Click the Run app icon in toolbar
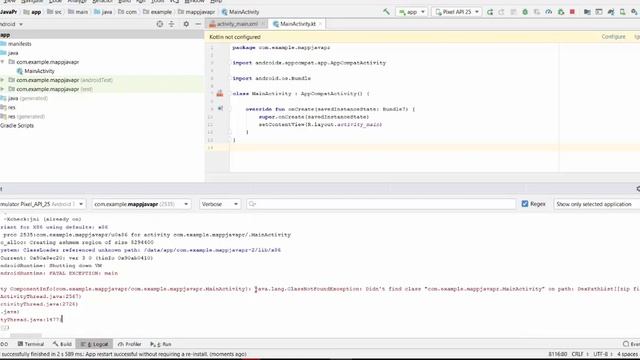The image size is (640, 360). pyautogui.click(x=490, y=12)
